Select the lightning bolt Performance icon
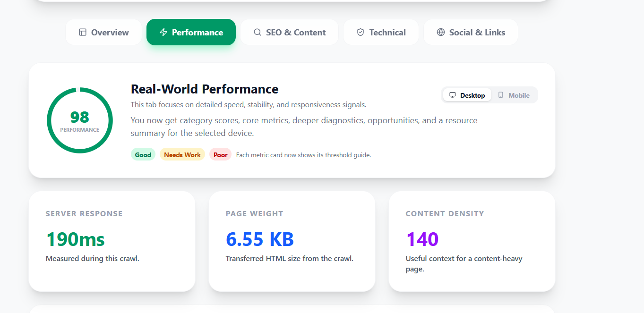Screen dimensions: 644x313 coord(163,32)
